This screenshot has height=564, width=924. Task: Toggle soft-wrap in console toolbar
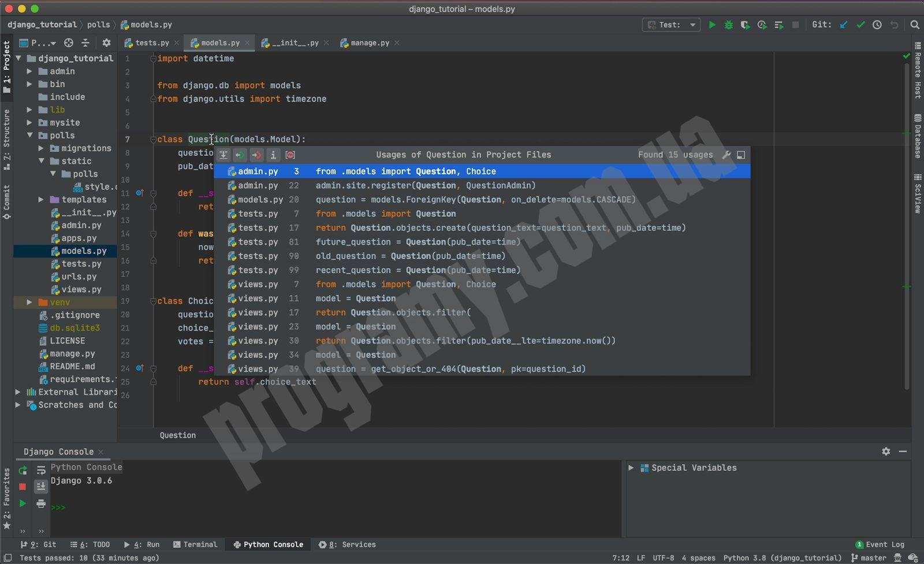coord(41,470)
